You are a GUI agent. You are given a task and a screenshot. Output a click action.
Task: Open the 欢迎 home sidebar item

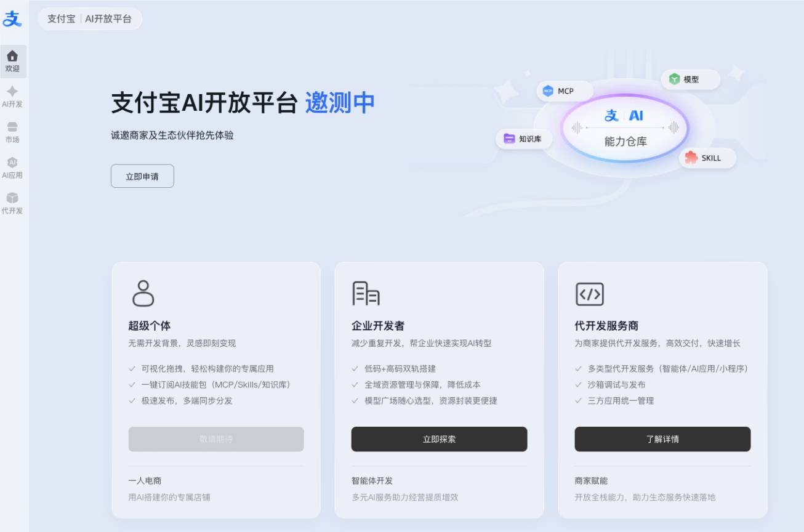[13, 62]
